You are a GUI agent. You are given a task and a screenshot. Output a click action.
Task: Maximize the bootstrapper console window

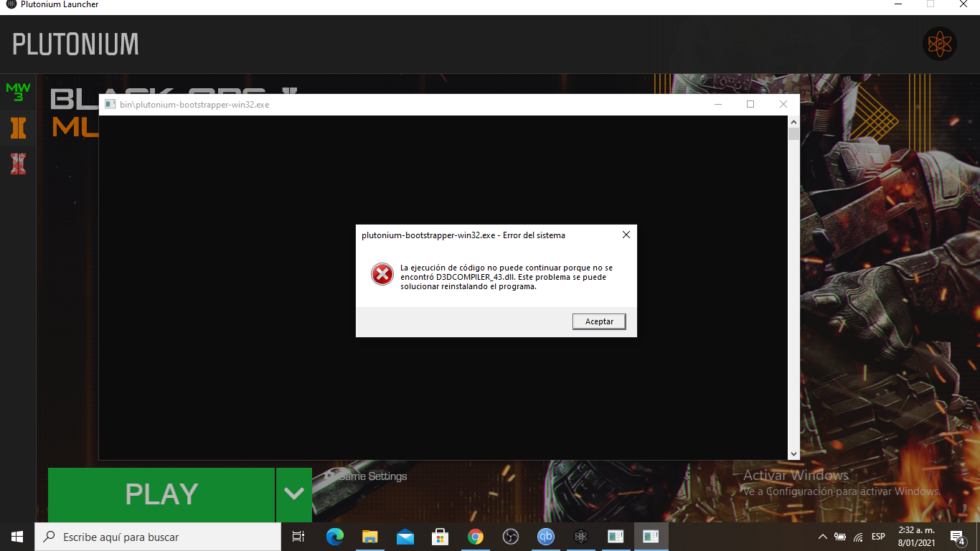(750, 104)
